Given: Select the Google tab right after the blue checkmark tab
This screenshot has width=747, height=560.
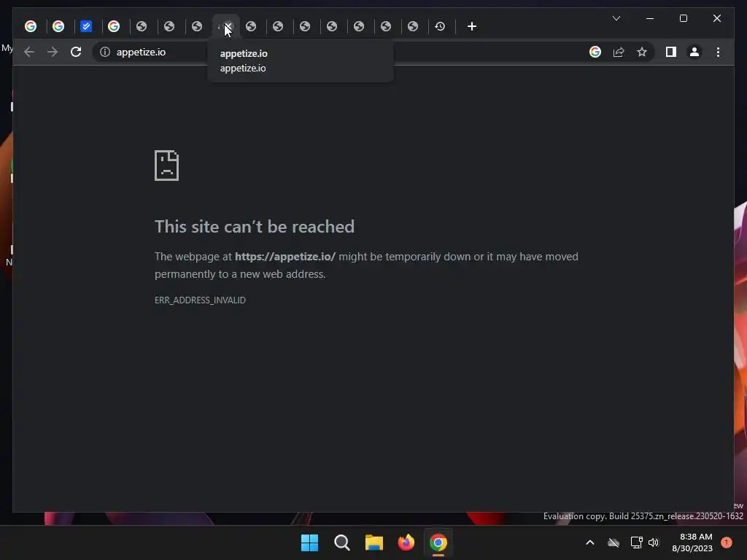Looking at the screenshot, I should [113, 26].
